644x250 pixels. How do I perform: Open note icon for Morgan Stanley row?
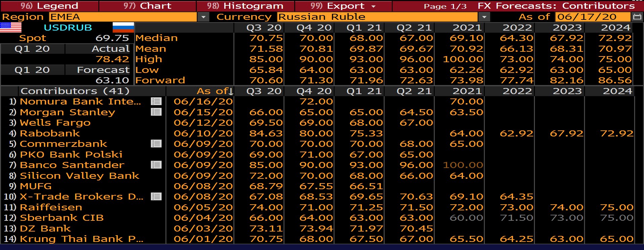(156, 112)
